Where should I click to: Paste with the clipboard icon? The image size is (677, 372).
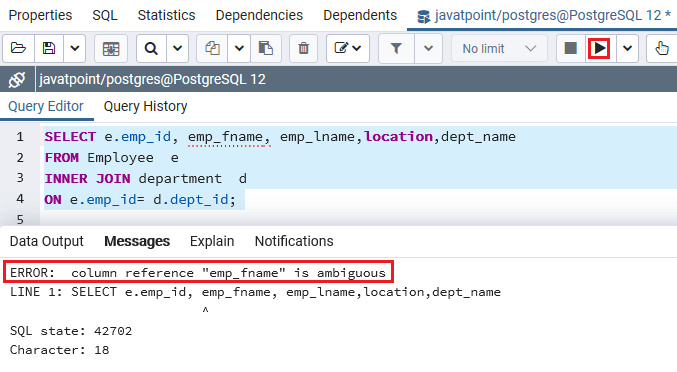coord(266,49)
